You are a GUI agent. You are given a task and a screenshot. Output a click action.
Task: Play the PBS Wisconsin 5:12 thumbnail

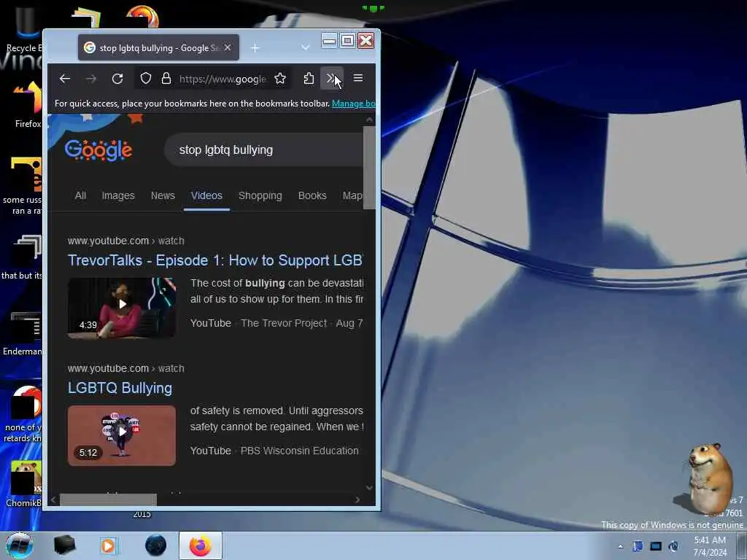(122, 436)
